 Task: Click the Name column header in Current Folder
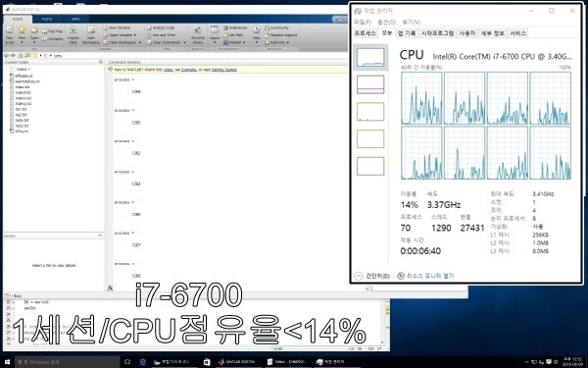coord(23,69)
